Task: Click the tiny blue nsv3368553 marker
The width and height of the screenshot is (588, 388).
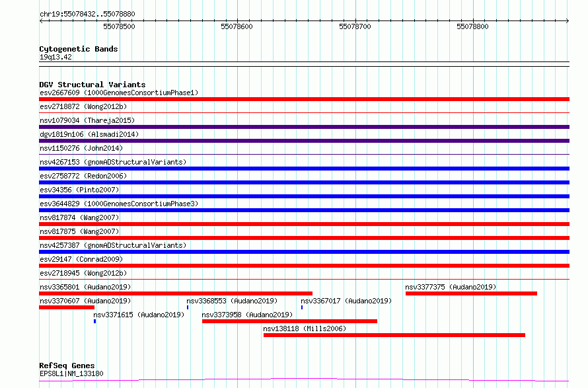Action: point(188,307)
